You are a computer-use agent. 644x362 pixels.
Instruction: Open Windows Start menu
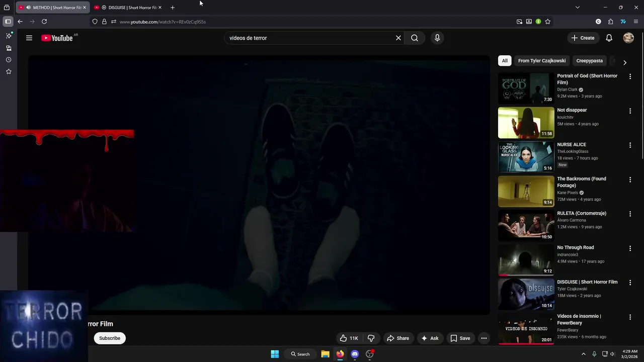(x=275, y=354)
